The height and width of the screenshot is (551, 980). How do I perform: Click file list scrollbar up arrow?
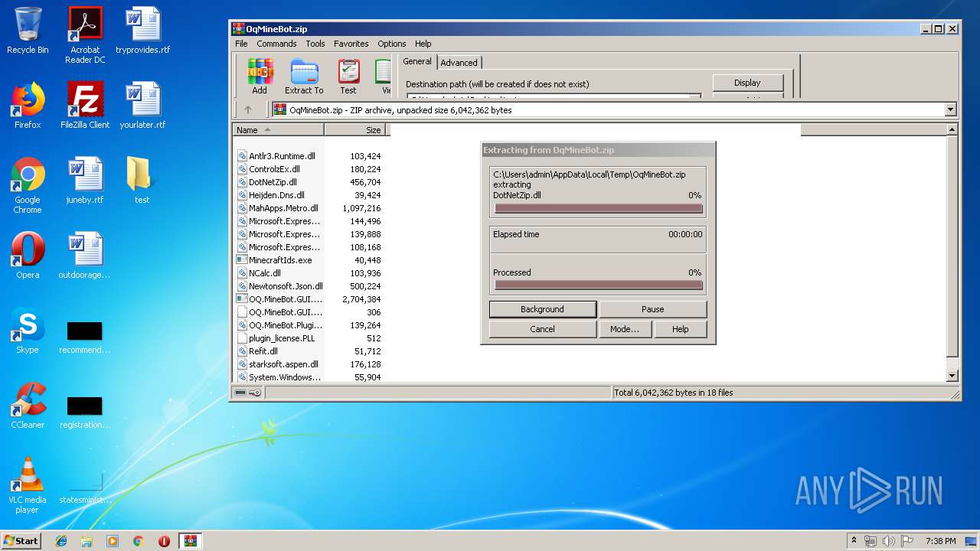[x=952, y=130]
